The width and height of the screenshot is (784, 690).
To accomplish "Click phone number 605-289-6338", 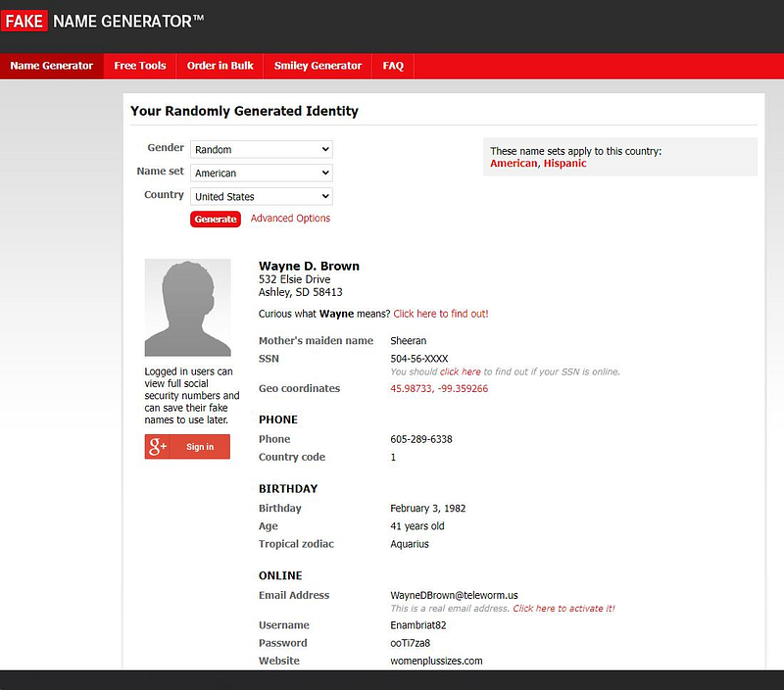I will (421, 439).
